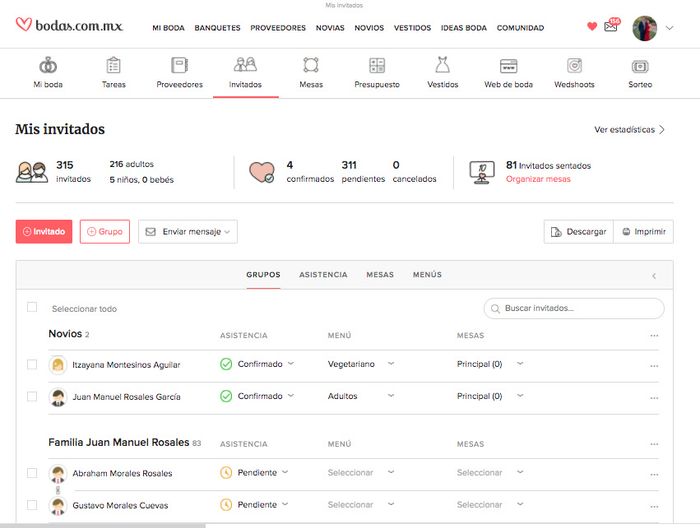
Task: Open the Vestidos dress icon
Action: [x=442, y=66]
